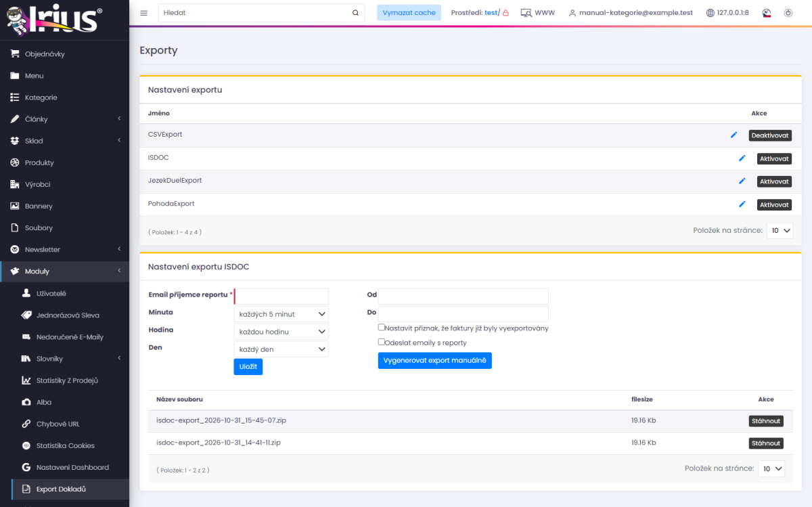The height and width of the screenshot is (507, 812).
Task: Click the Irius logo
Action: [x=55, y=19]
